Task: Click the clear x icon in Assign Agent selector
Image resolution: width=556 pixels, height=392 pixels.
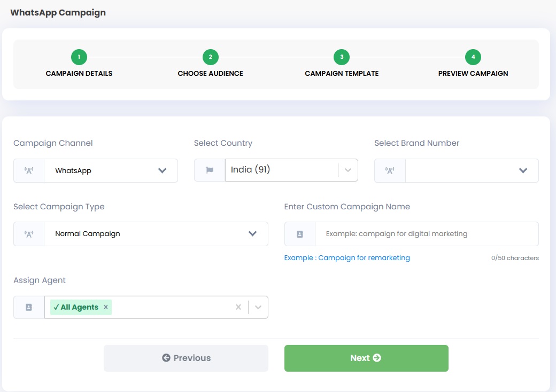Action: tap(238, 307)
